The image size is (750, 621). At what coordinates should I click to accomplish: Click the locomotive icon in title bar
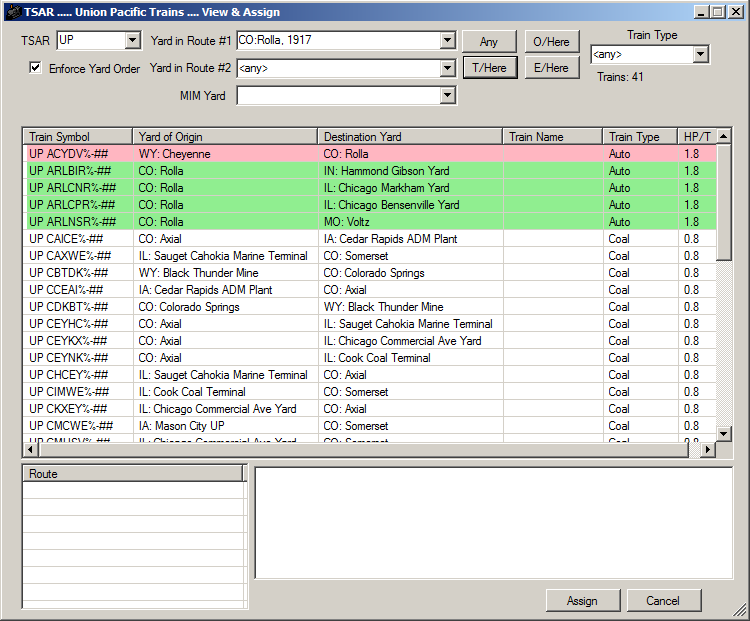14,12
